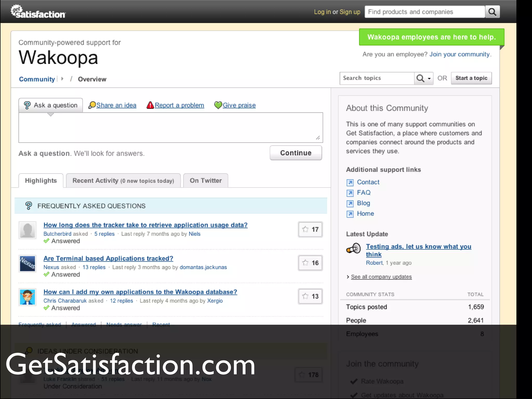Open the 5 replies link
532x399 pixels.
104,234
